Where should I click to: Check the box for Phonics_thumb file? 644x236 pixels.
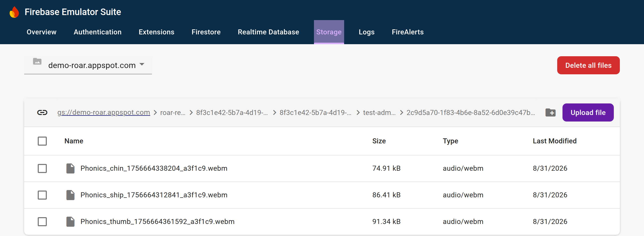(x=42, y=222)
